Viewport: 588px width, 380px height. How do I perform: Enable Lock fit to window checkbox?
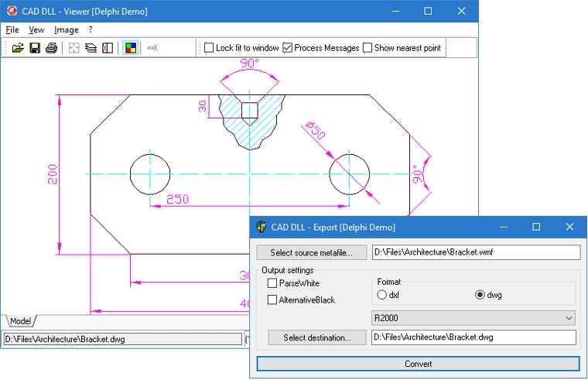coord(209,48)
